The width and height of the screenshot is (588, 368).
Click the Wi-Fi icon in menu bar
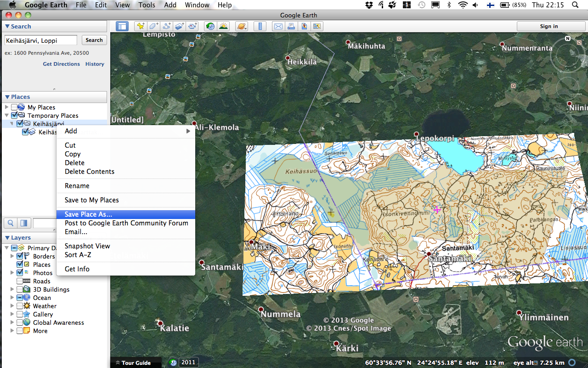(x=463, y=5)
